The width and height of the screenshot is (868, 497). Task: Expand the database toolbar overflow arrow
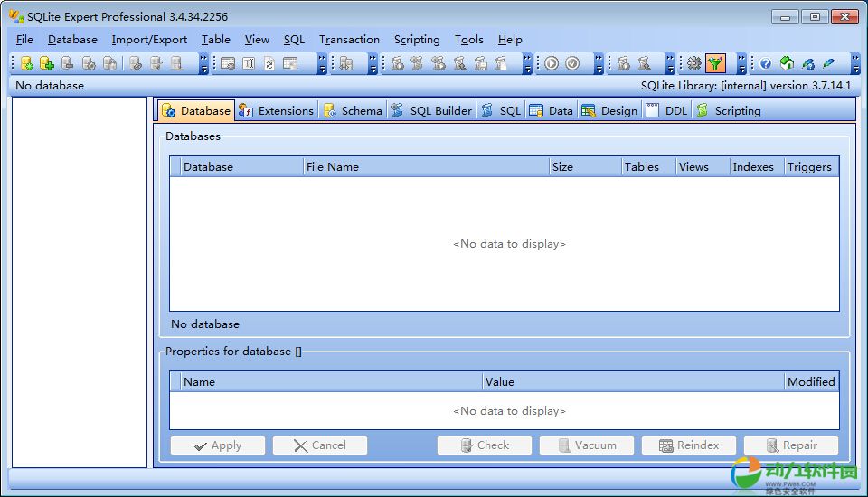tap(203, 64)
